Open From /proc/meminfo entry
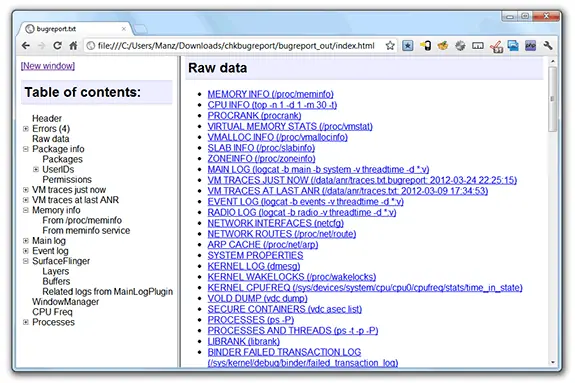The height and width of the screenshot is (383, 575). point(82,220)
